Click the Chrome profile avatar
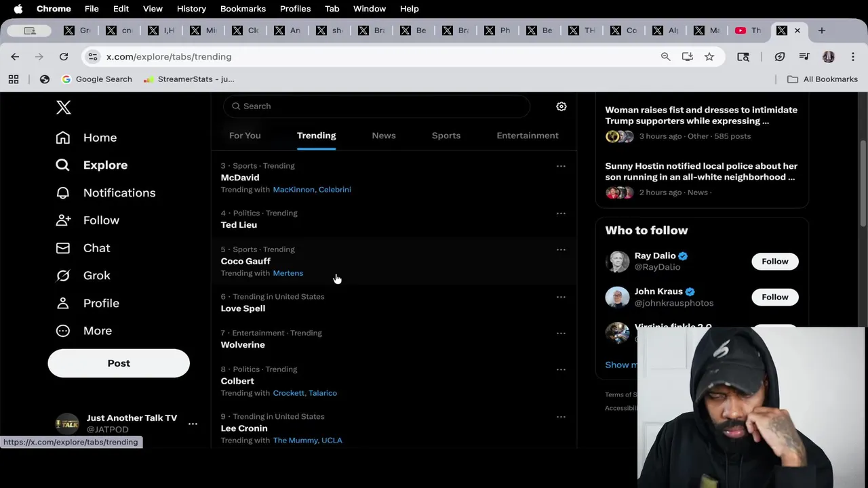Screen dimensions: 868x488 point(829,57)
